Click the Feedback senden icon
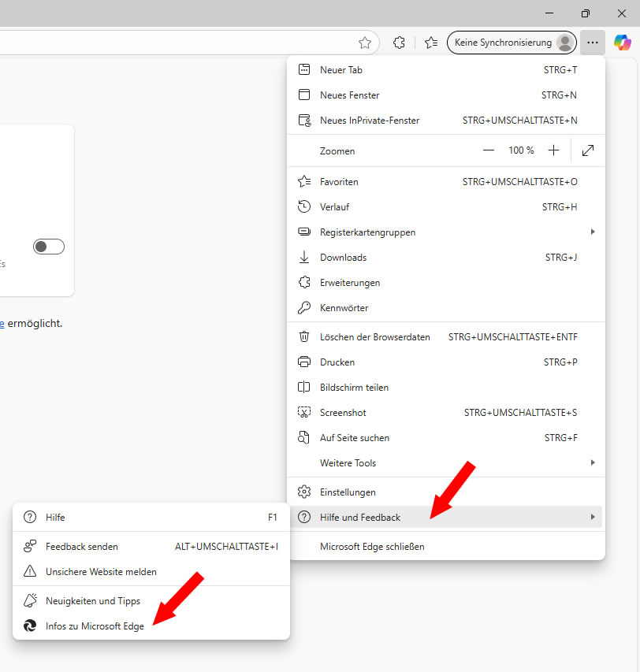640x672 pixels. (x=30, y=547)
